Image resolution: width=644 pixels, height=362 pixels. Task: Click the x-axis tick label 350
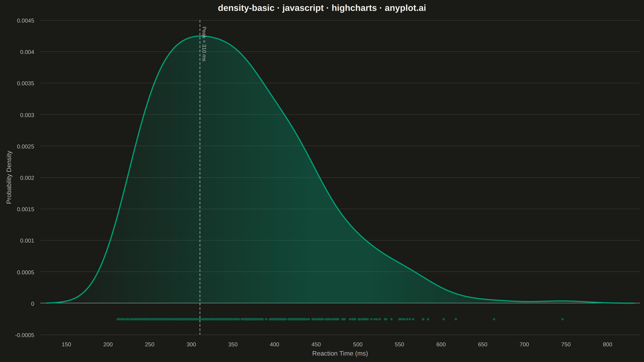[233, 345]
